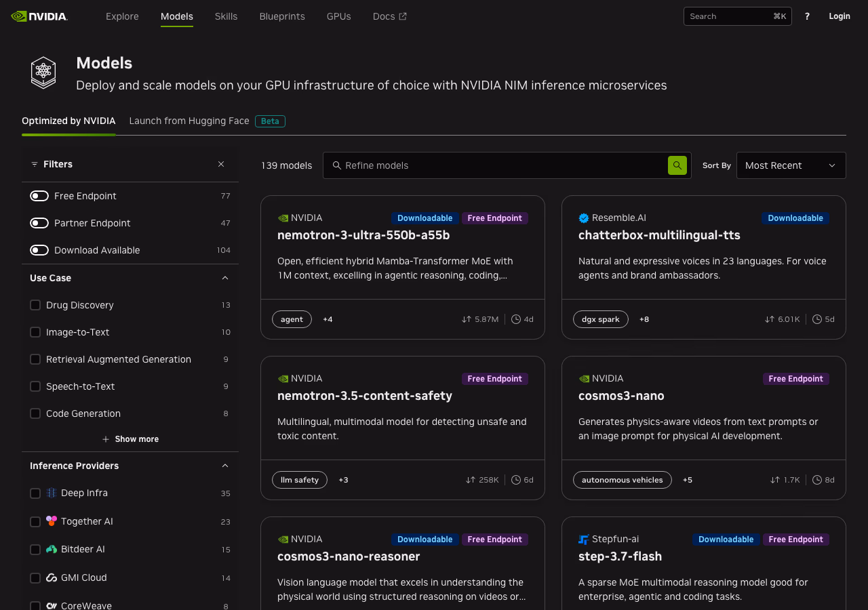Screen dimensions: 868x610
Task: Check the Speech-to-Text checkbox
Action: (35, 386)
